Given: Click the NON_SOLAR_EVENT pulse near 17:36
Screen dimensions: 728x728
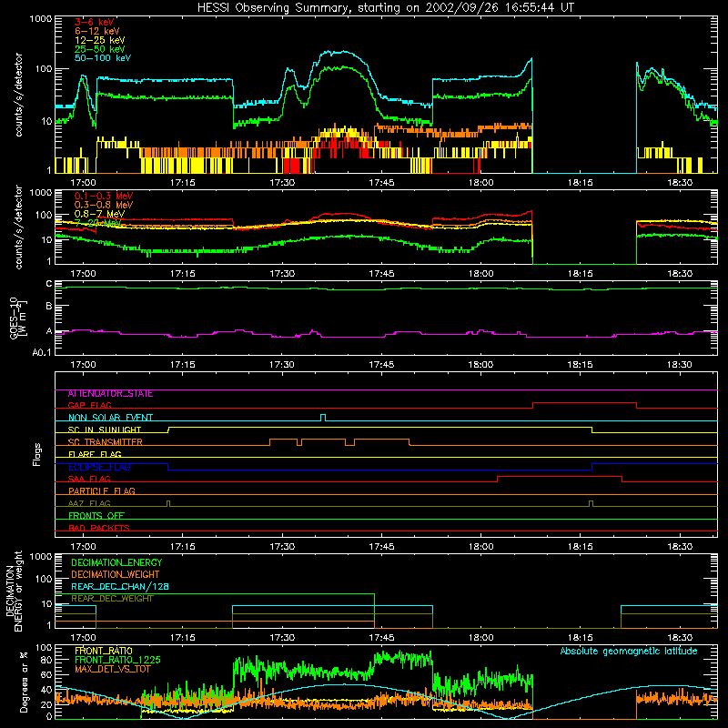Looking at the screenshot, I should (323, 417).
